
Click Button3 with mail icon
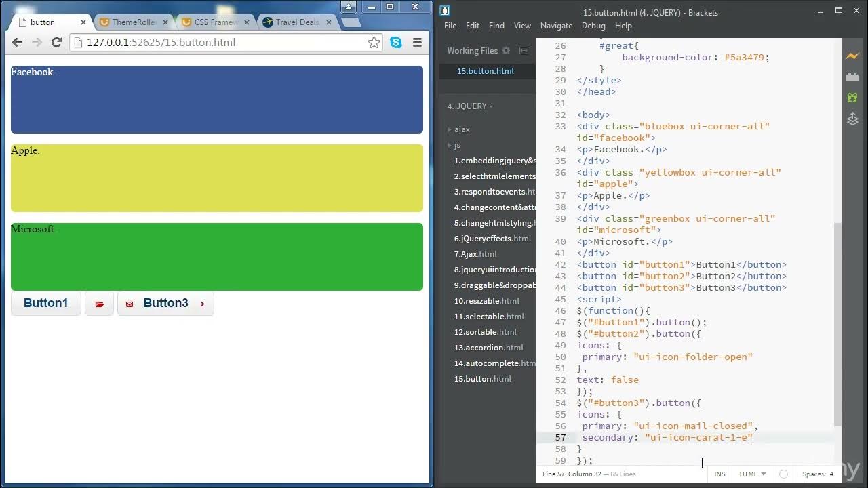pyautogui.click(x=165, y=304)
